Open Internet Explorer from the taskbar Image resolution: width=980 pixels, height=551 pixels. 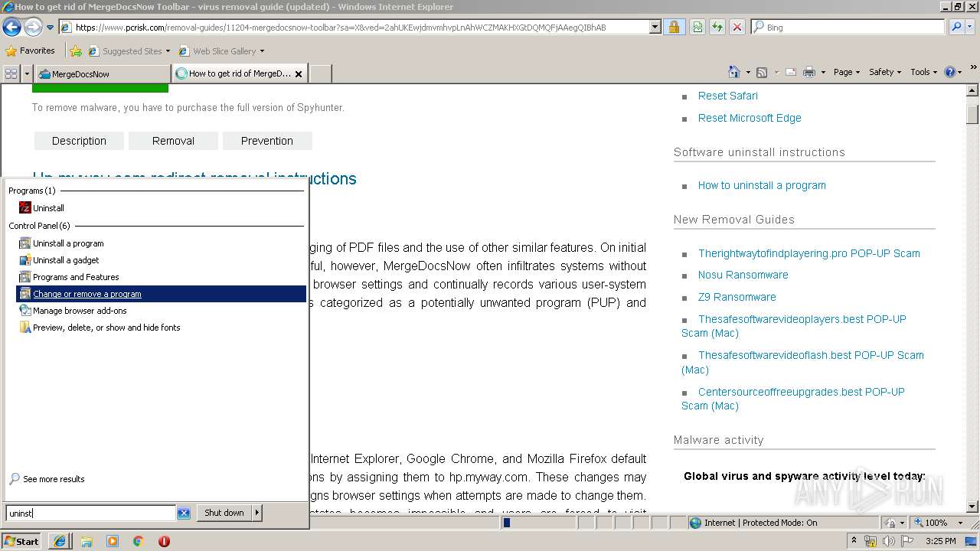(60, 541)
